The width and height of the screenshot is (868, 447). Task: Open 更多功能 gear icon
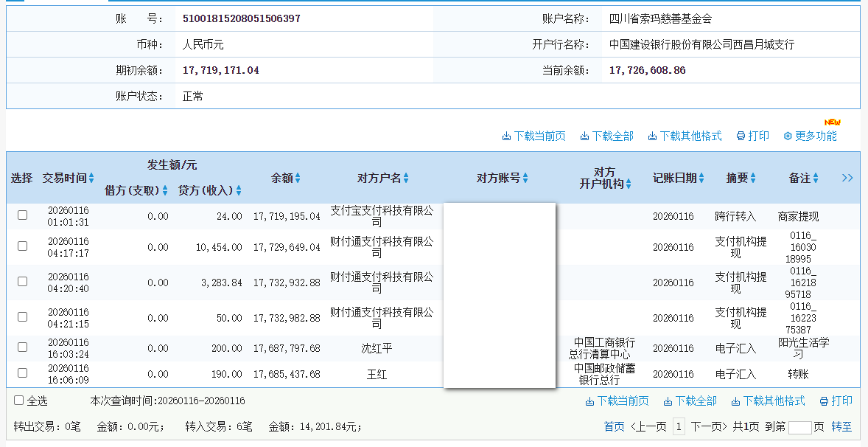(788, 136)
